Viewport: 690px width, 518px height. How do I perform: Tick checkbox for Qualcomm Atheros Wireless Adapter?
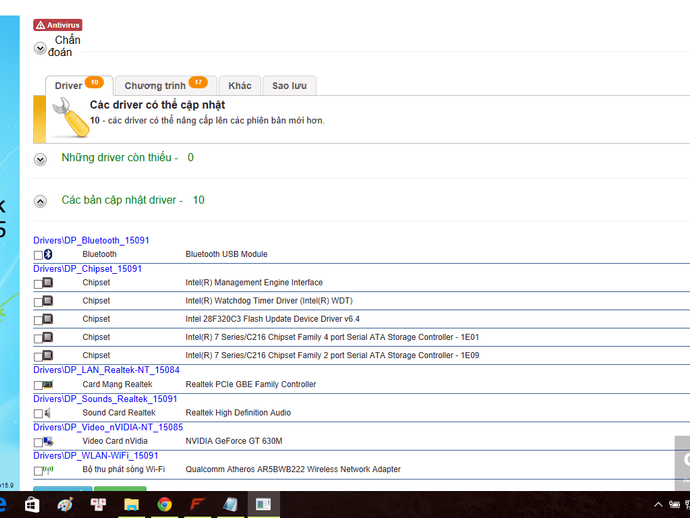[38, 471]
